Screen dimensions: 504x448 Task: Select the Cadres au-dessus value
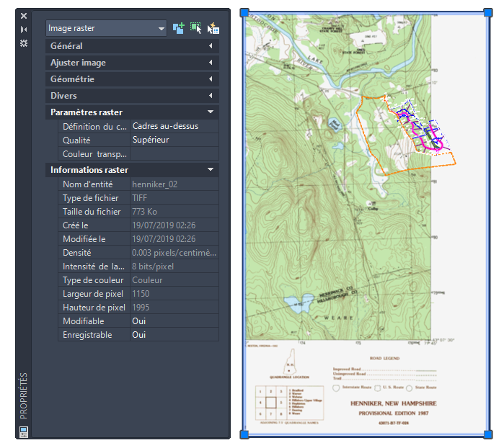174,126
